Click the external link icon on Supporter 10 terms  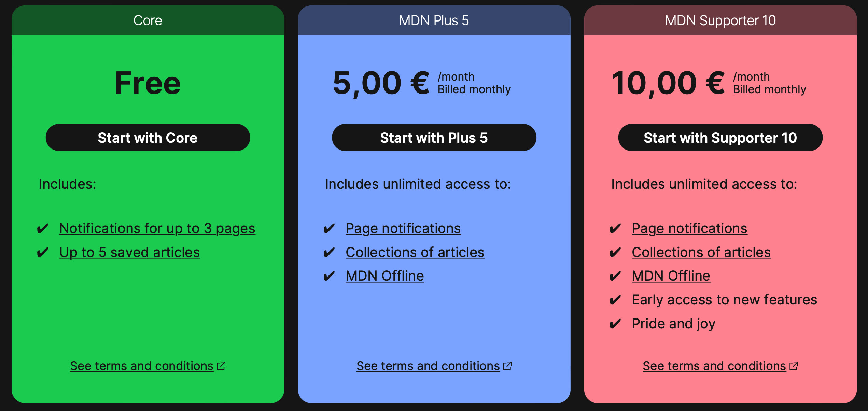794,365
